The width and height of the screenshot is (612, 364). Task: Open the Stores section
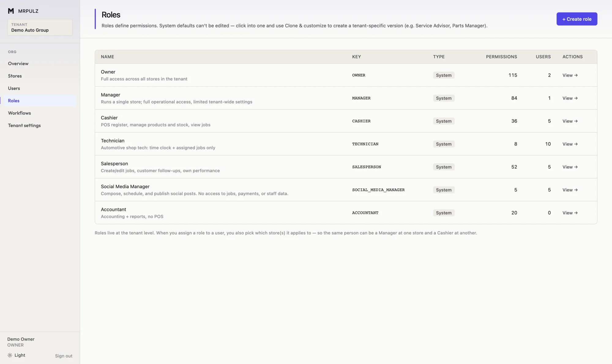15,76
